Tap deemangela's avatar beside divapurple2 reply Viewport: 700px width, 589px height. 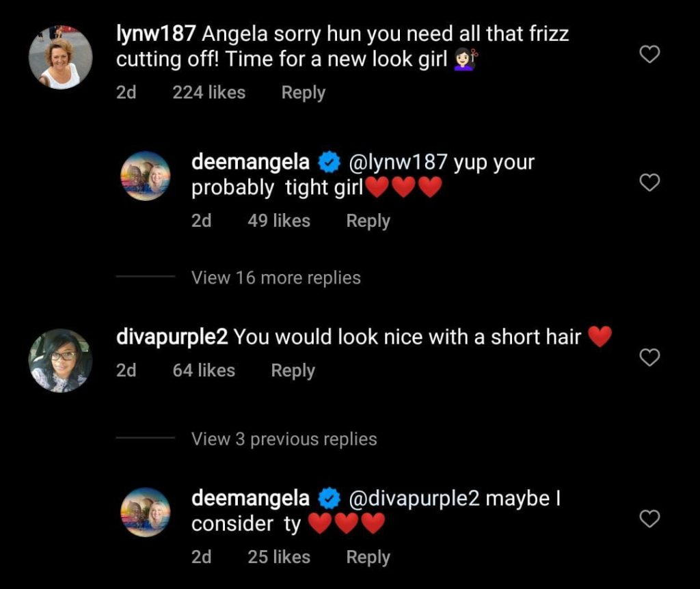(146, 512)
